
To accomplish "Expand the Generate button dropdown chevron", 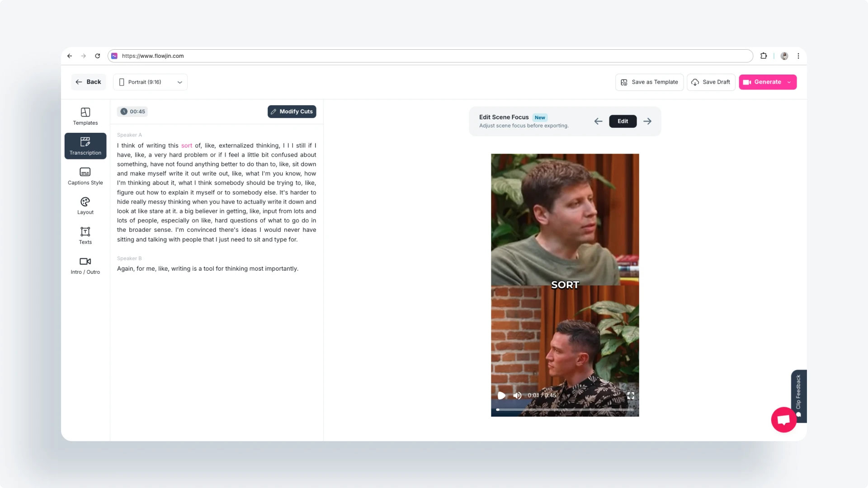I will (x=789, y=82).
